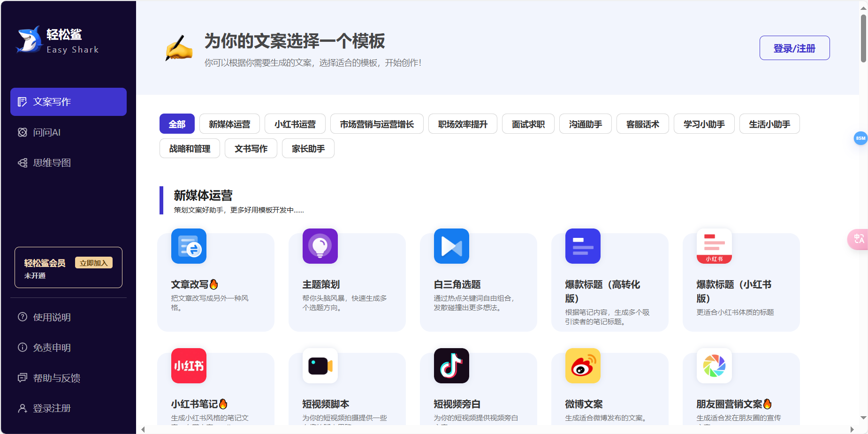Open the 微博文案 Weibo icon
This screenshot has height=434, width=868.
582,366
